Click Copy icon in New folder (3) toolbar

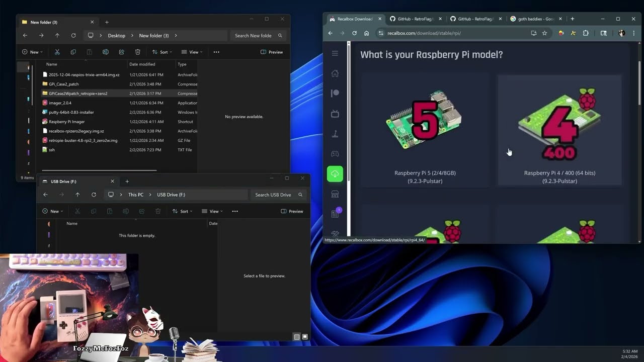point(73,52)
